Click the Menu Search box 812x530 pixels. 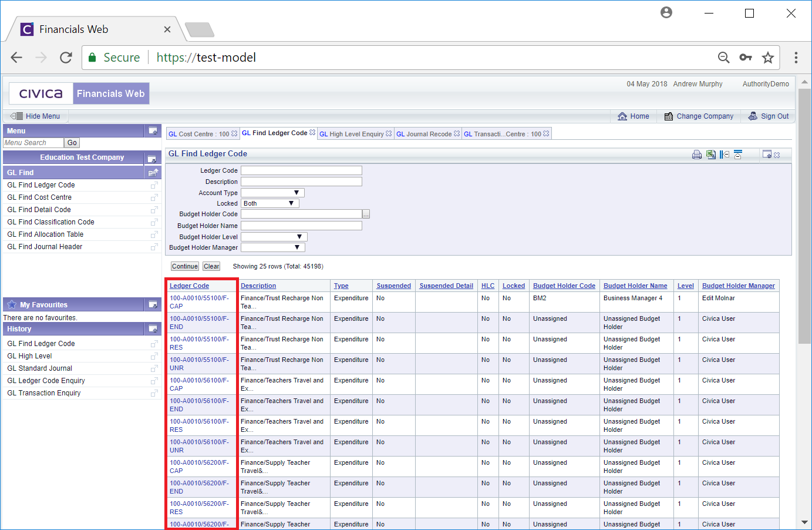tap(33, 143)
